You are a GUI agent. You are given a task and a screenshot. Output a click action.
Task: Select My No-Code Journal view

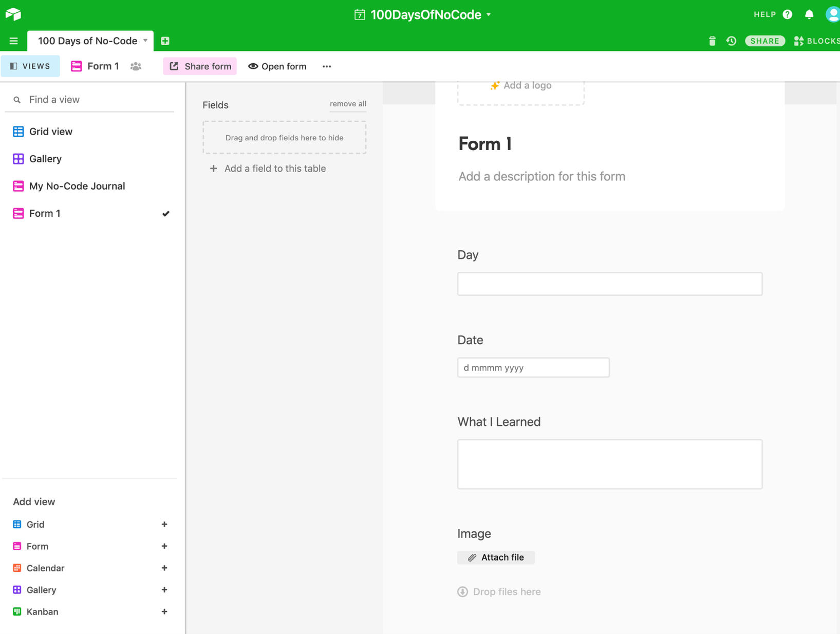pyautogui.click(x=77, y=186)
